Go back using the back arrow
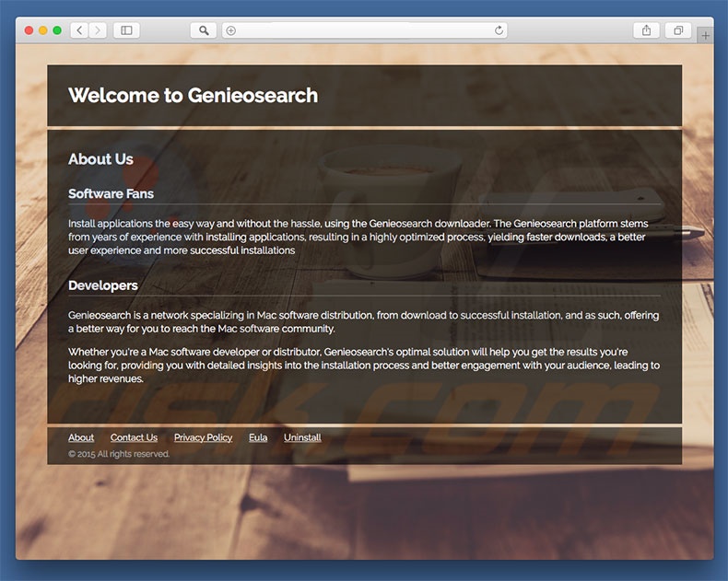Image resolution: width=728 pixels, height=581 pixels. click(79, 30)
